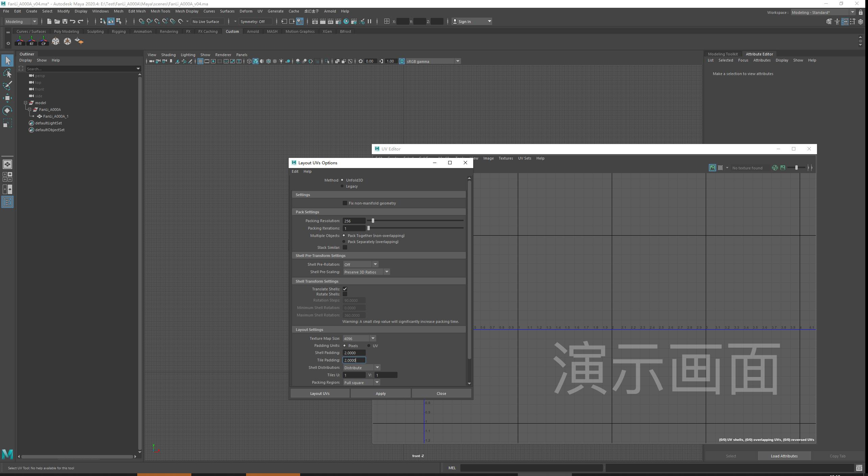868x476 pixels.
Task: Activate the Rotate tool in toolbox
Action: 7,111
